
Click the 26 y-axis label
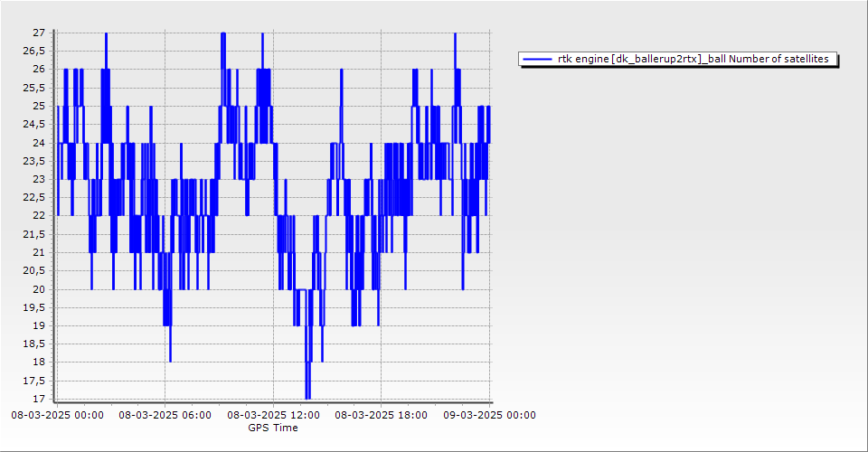pyautogui.click(x=39, y=69)
